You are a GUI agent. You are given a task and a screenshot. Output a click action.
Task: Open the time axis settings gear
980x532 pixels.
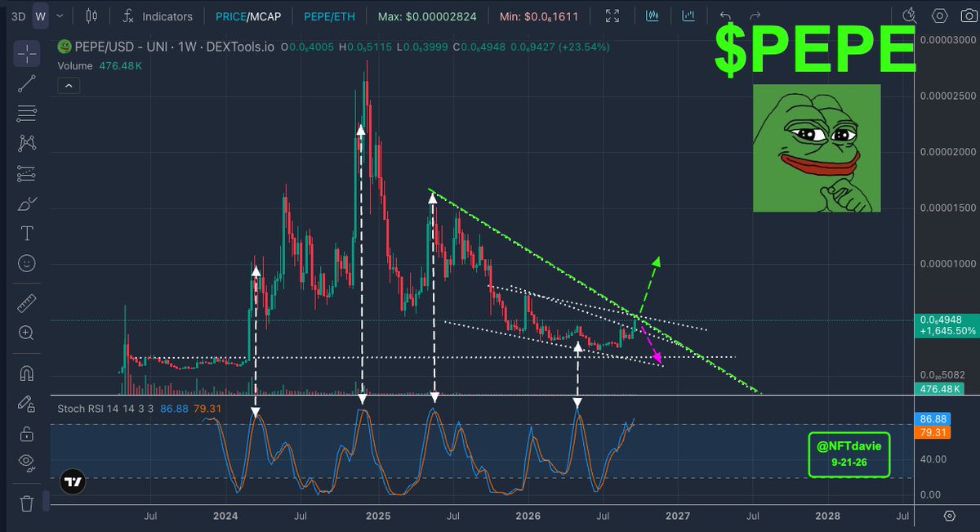[950, 516]
